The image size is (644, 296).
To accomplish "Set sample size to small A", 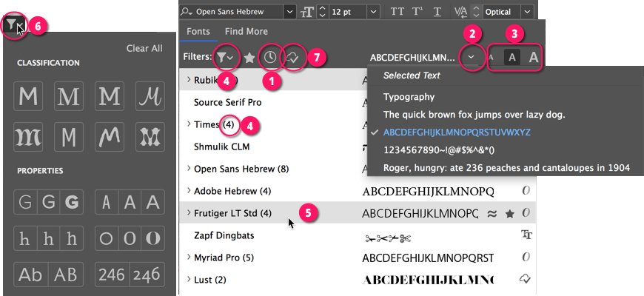I will [492, 58].
